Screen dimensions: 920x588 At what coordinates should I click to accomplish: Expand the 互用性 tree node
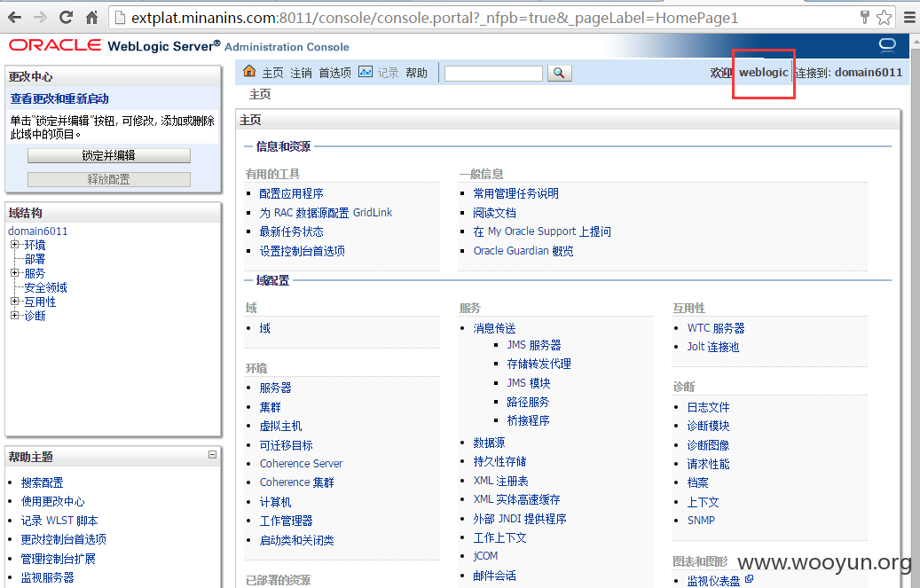(x=15, y=301)
